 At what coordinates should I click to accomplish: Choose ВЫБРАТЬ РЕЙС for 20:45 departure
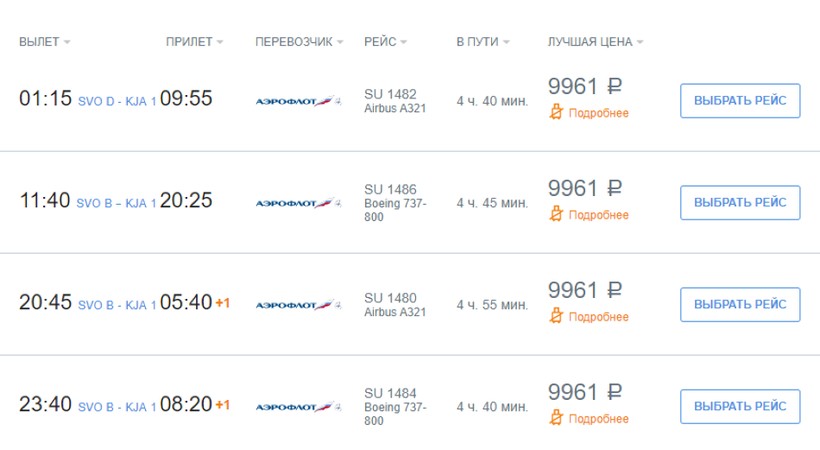740,305
